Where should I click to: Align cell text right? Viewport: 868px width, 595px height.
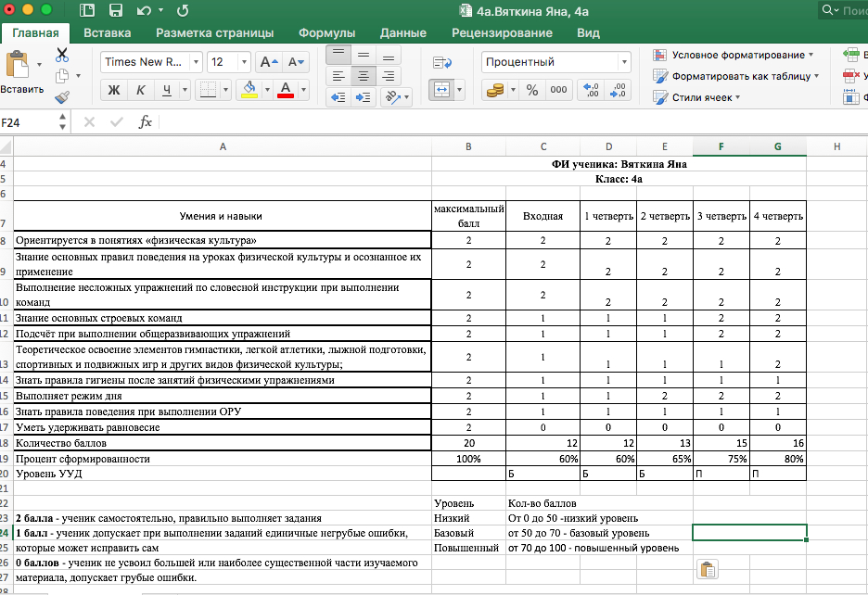coord(389,76)
